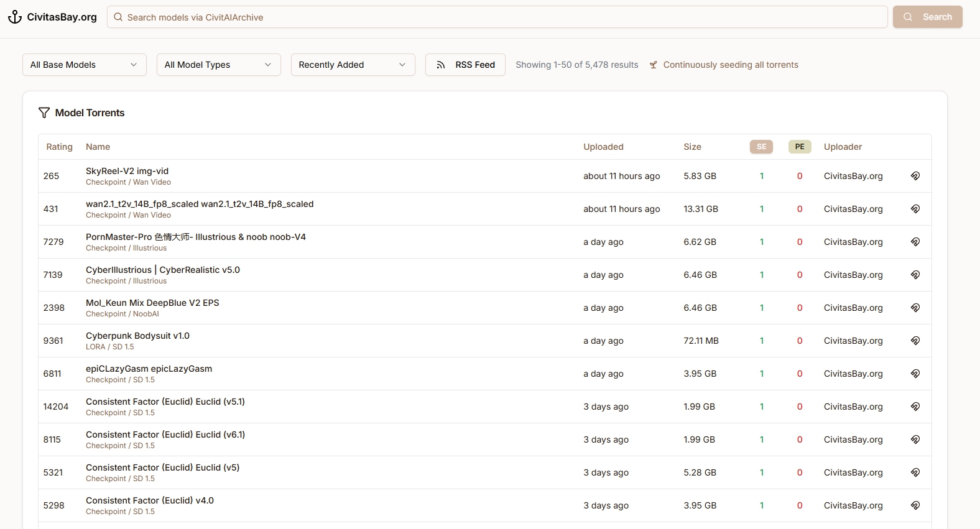980x529 pixels.
Task: Click the Rating column header
Action: 59,147
